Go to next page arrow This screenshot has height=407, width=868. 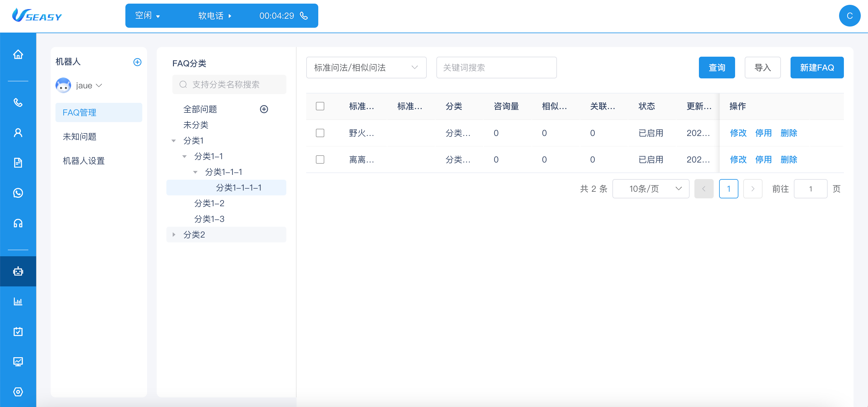coord(753,189)
